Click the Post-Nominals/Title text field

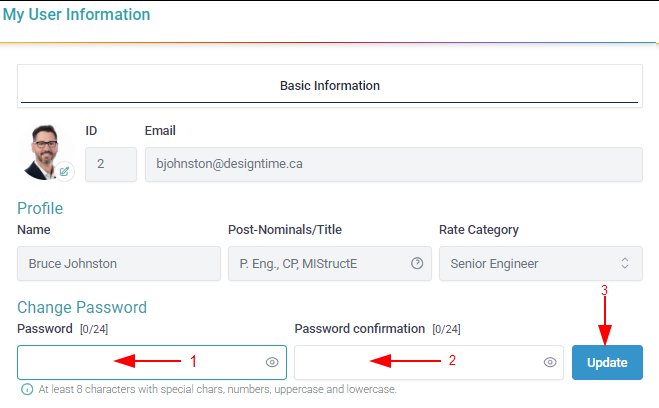tap(320, 264)
